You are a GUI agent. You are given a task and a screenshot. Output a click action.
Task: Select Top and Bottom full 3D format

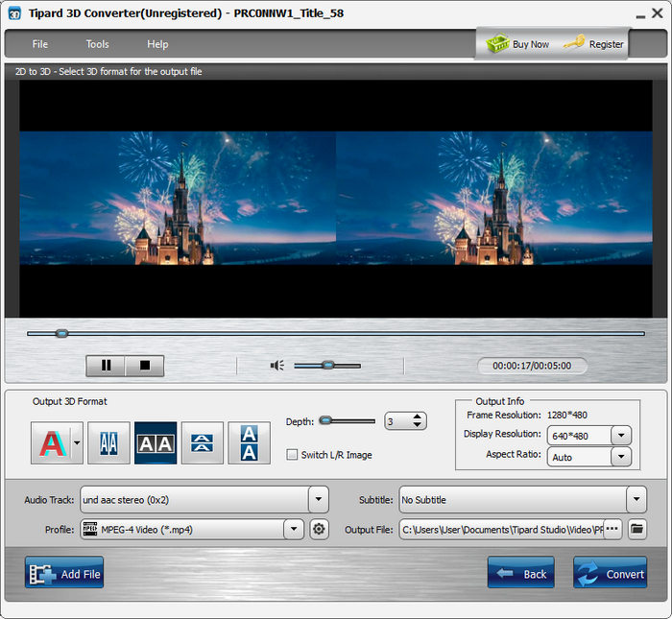click(x=249, y=442)
